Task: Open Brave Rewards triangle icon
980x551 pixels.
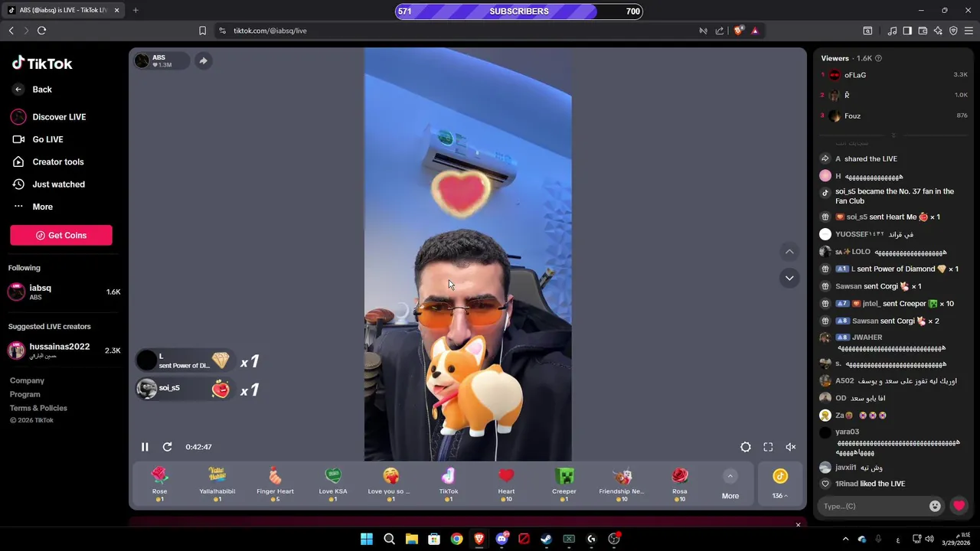Action: click(x=755, y=31)
